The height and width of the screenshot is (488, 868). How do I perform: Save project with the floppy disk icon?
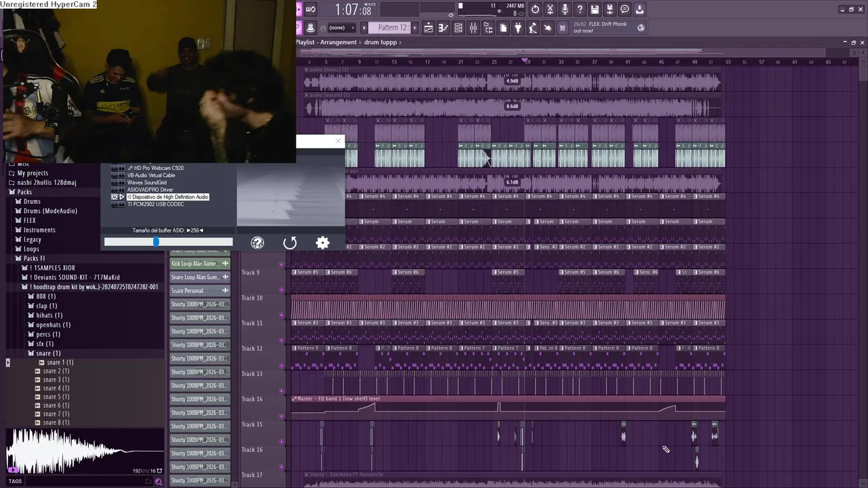click(x=595, y=9)
